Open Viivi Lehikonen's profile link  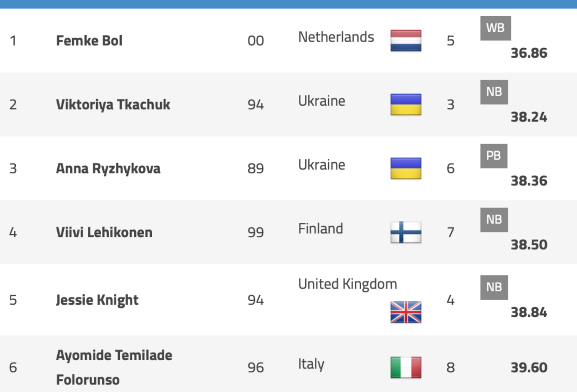[104, 232]
